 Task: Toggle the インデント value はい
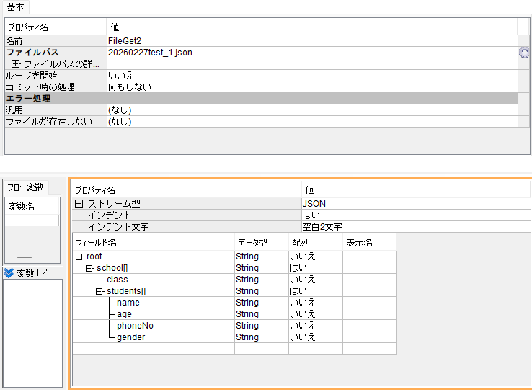tap(414, 215)
